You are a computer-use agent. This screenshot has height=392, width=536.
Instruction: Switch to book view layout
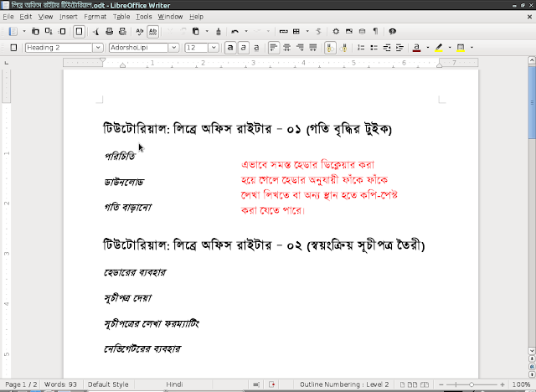[425, 384]
